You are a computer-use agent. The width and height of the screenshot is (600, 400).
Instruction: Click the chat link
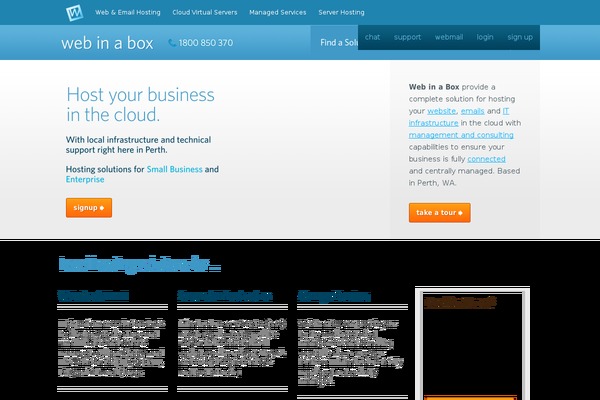(372, 37)
